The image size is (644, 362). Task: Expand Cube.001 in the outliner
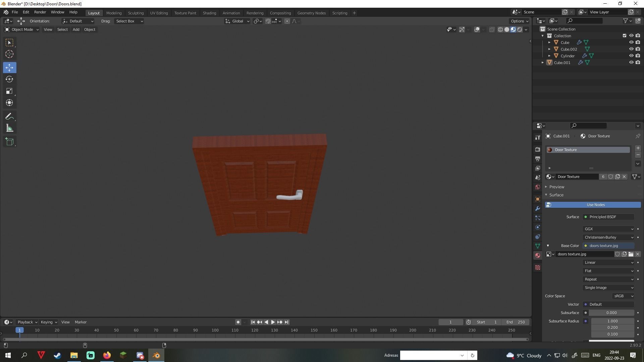coord(542,63)
